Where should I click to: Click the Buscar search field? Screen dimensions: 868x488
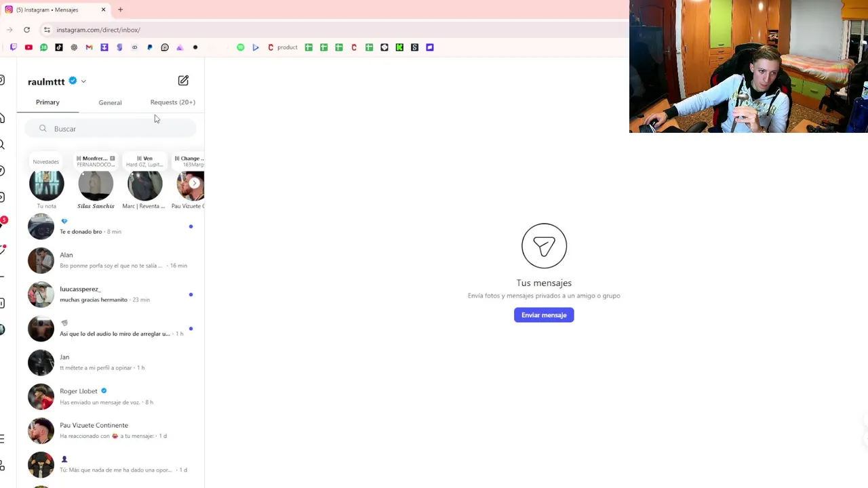[111, 129]
